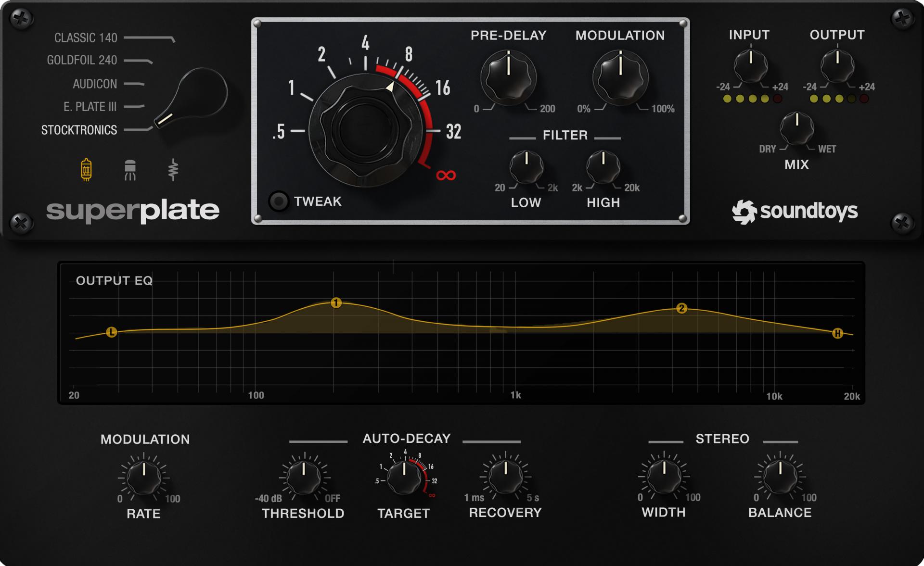Click EQ low-shelf node L
This screenshot has height=566, width=924.
[111, 332]
